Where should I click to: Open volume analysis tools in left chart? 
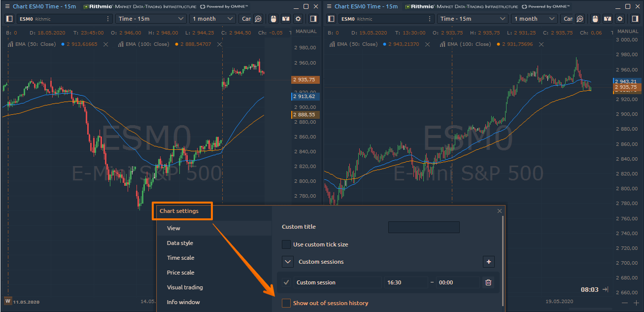click(x=258, y=19)
